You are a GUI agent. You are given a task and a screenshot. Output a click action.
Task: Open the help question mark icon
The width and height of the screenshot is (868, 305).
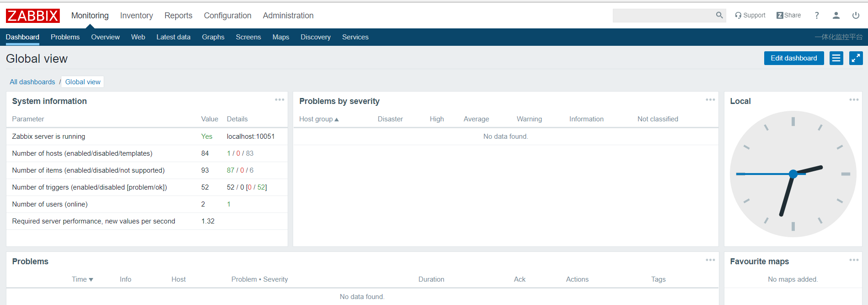click(x=816, y=16)
